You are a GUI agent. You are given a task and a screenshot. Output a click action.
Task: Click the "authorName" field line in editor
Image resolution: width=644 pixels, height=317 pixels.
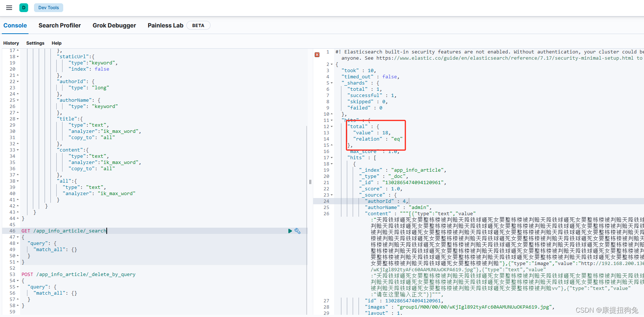pyautogui.click(x=79, y=100)
